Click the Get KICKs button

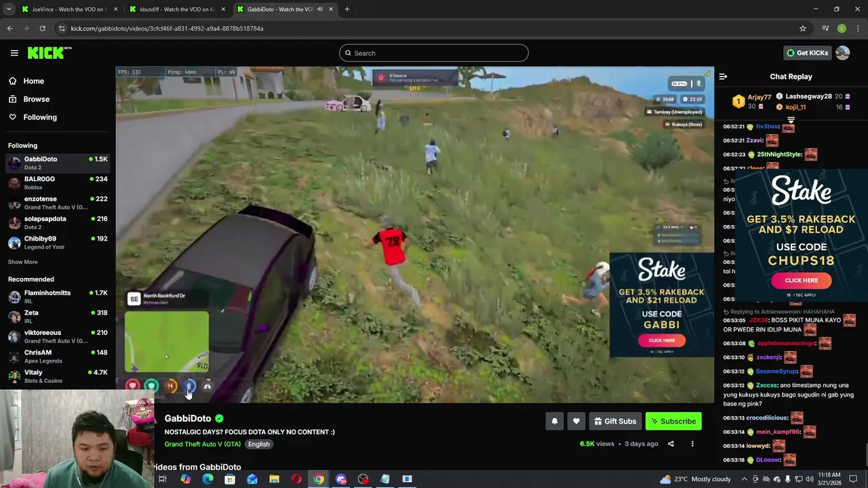pos(807,53)
